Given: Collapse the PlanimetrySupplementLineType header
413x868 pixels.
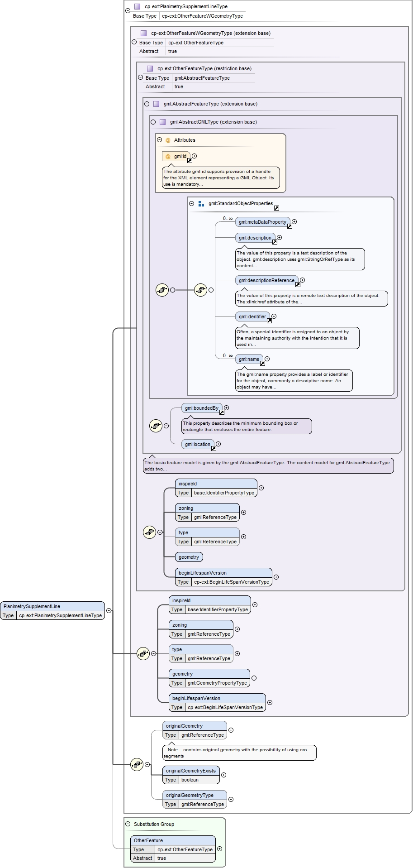Looking at the screenshot, I should [x=128, y=10].
